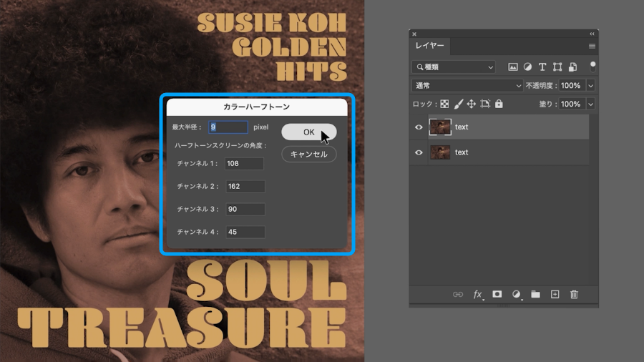This screenshot has width=644, height=362.
Task: Select the Channel 2 angle field
Action: click(x=245, y=186)
